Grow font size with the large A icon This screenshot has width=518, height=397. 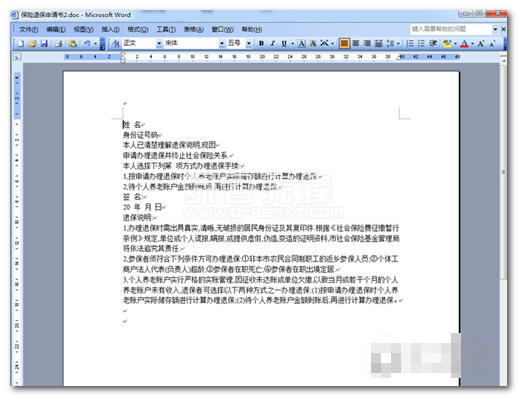[x=481, y=43]
